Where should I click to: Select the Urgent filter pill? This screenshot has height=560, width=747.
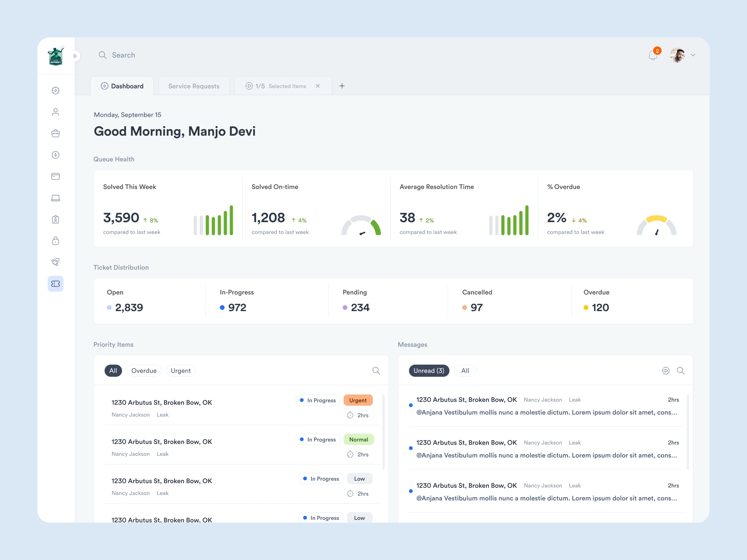click(181, 371)
